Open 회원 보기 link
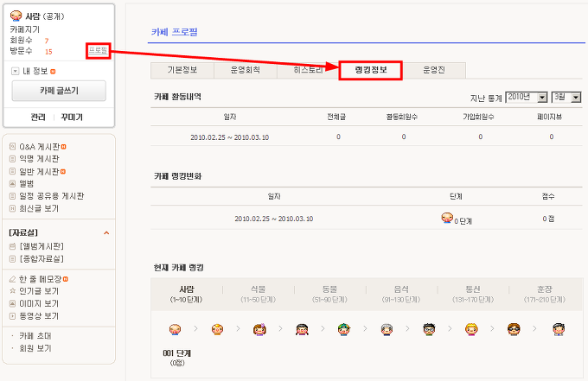Viewport: 588px width, 381px height. pos(35,348)
